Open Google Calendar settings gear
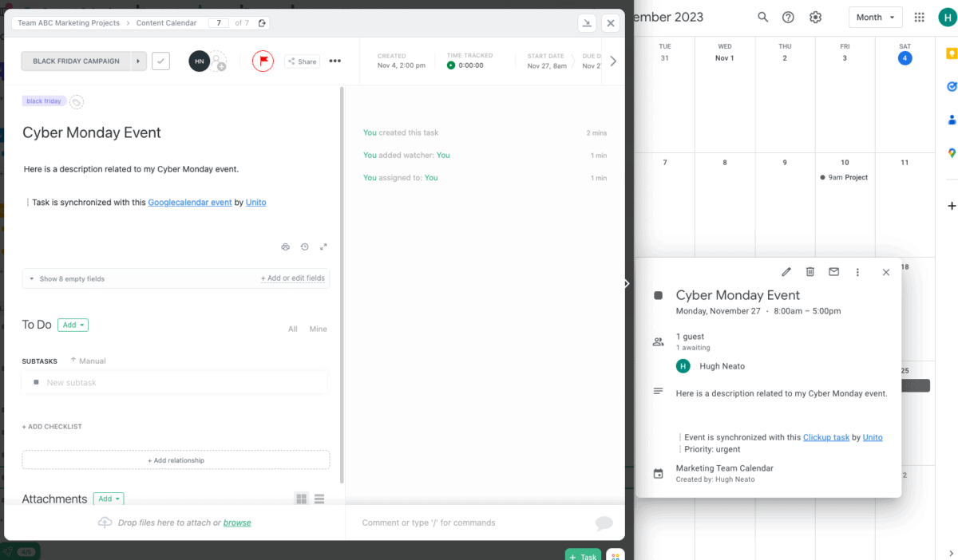The width and height of the screenshot is (958, 560). [815, 17]
